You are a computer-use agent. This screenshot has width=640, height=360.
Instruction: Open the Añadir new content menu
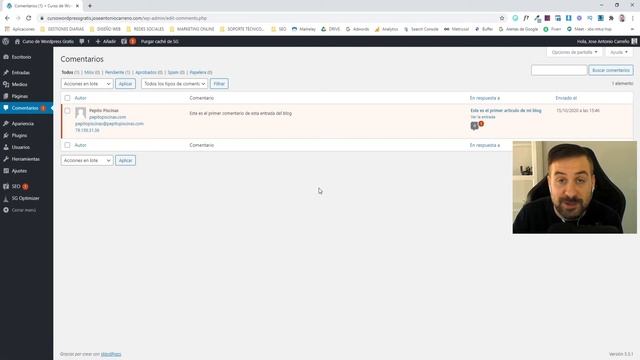pyautogui.click(x=106, y=41)
